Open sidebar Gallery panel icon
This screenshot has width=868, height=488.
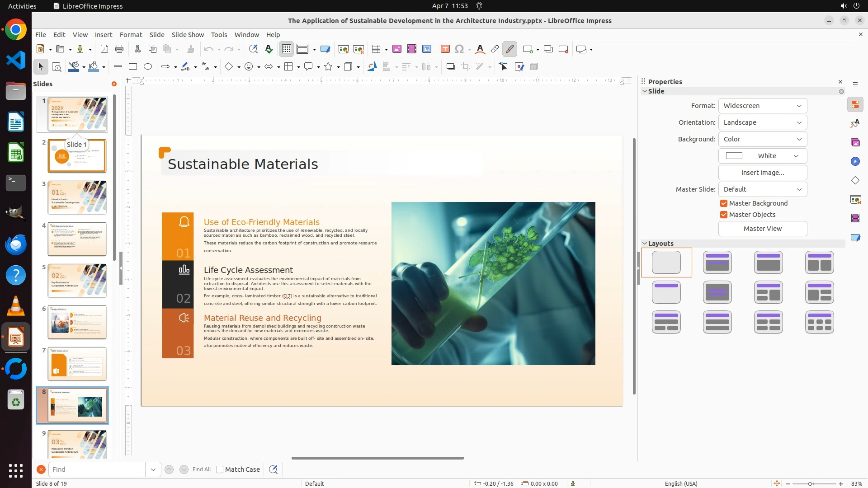[x=855, y=143]
